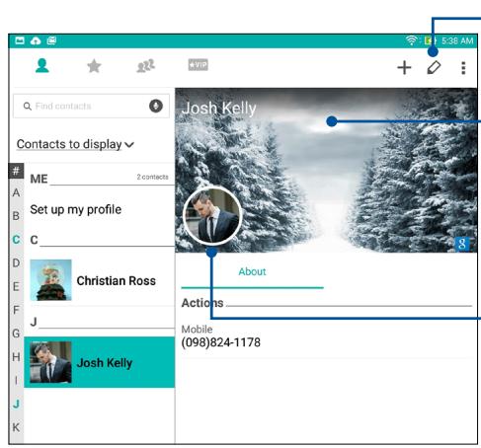Screen dimensions: 481x448
Task: Tap the voice search microphone icon
Action: tap(156, 106)
